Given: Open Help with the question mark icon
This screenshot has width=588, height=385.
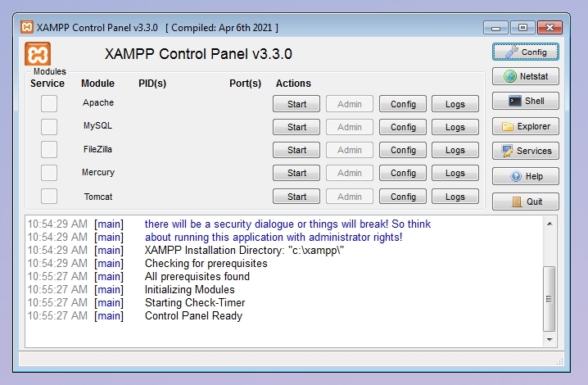Looking at the screenshot, I should [526, 176].
